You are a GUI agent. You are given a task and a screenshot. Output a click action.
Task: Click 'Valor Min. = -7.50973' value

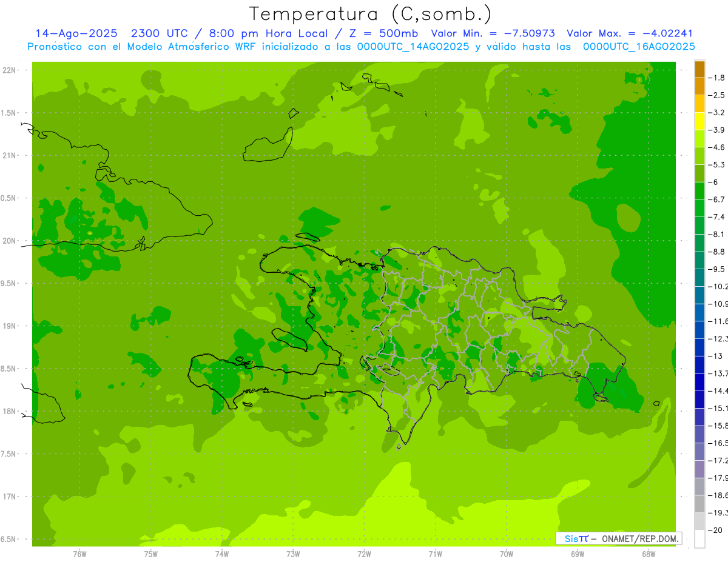(493, 34)
